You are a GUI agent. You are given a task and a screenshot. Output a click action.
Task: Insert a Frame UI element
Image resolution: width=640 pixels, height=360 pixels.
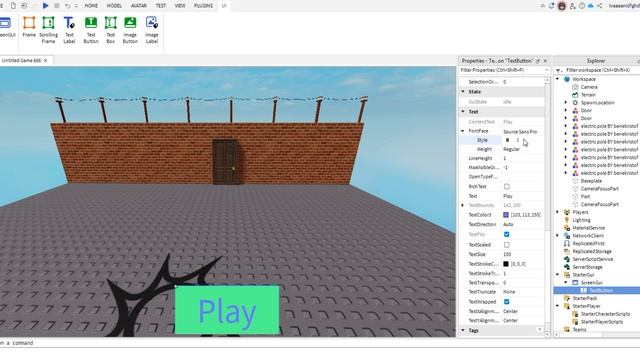[29, 27]
